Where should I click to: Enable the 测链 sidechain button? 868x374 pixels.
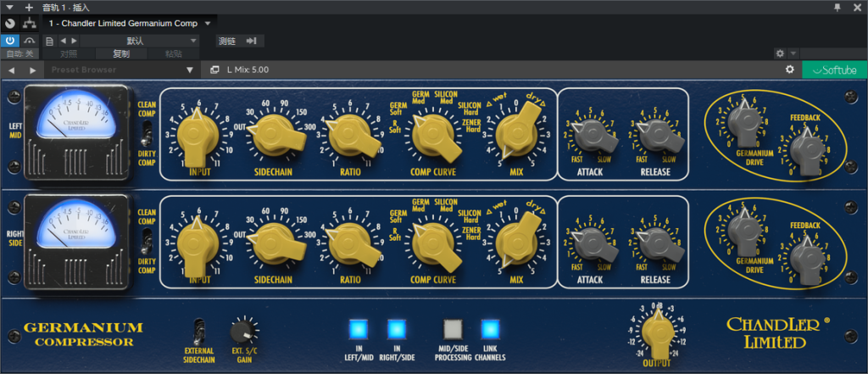(227, 41)
